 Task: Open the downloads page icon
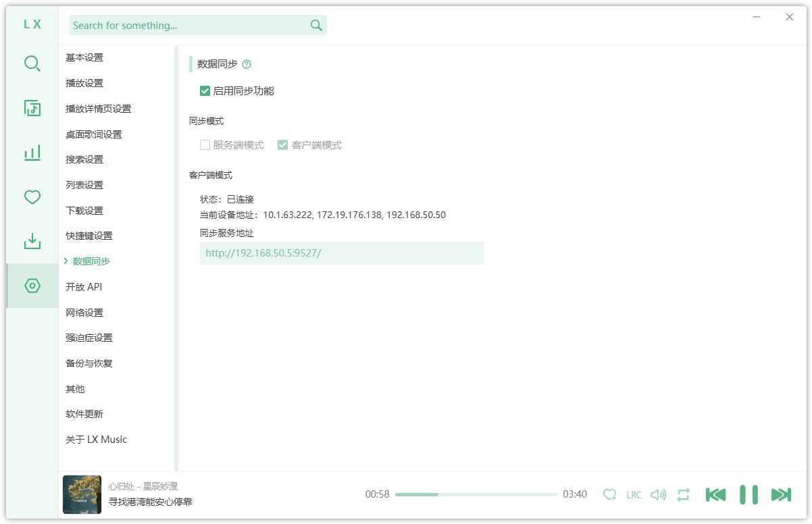coord(32,241)
